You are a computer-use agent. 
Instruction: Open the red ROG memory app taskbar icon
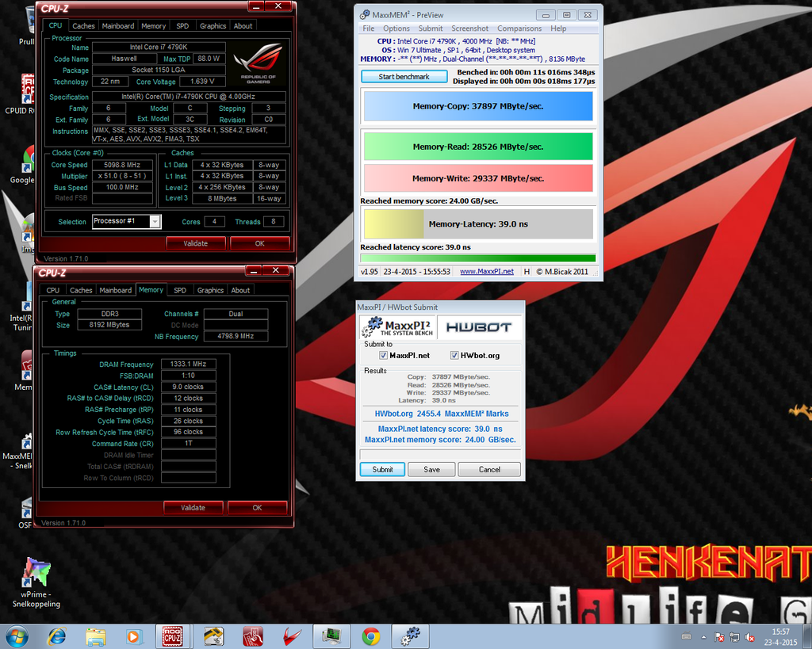pos(253,636)
